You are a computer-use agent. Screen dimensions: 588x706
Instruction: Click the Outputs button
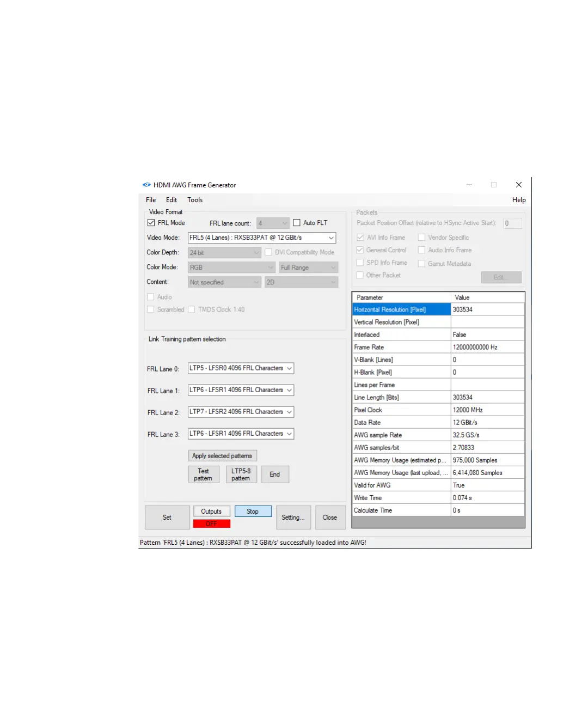point(211,512)
